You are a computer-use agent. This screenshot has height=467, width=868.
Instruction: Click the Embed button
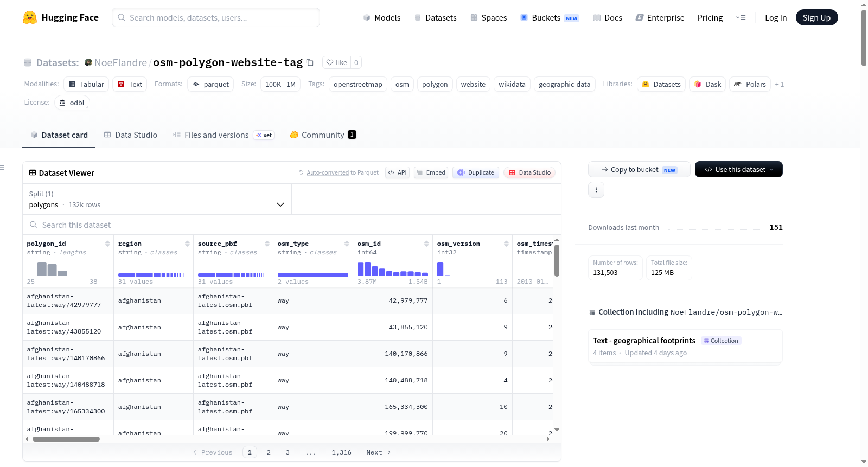click(431, 172)
